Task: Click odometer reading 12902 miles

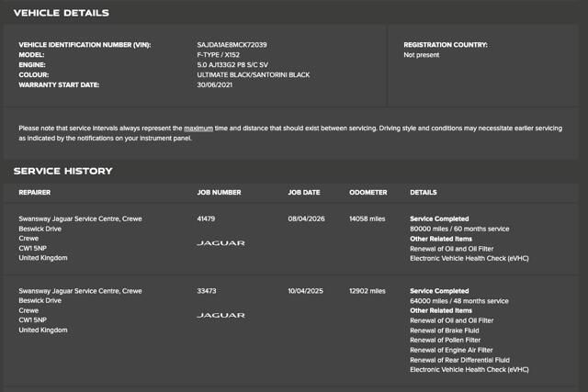Action: pyautogui.click(x=367, y=291)
